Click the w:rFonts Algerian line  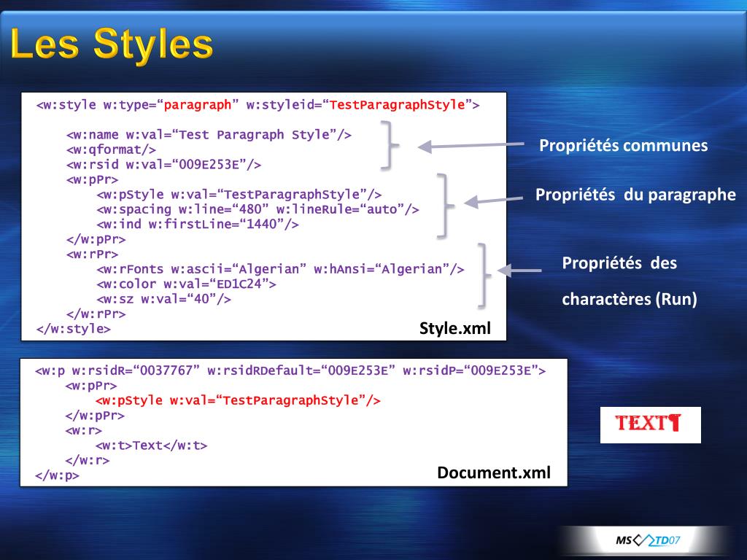tap(280, 269)
